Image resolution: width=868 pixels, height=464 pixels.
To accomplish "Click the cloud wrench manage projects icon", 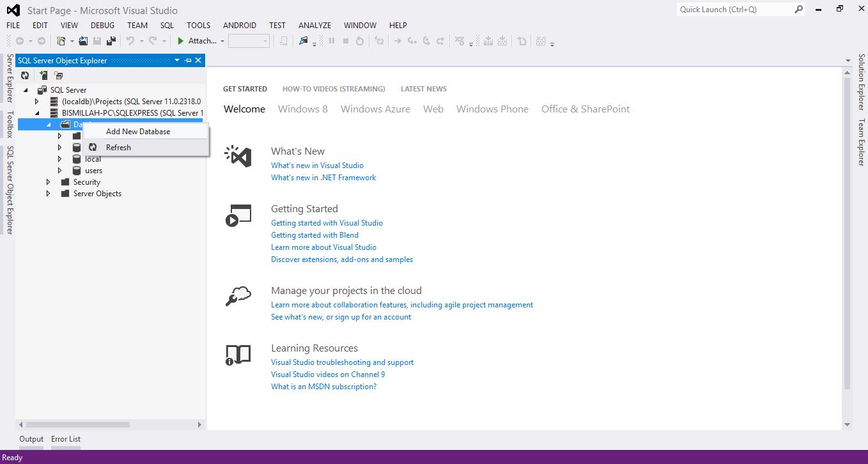I will (x=238, y=297).
